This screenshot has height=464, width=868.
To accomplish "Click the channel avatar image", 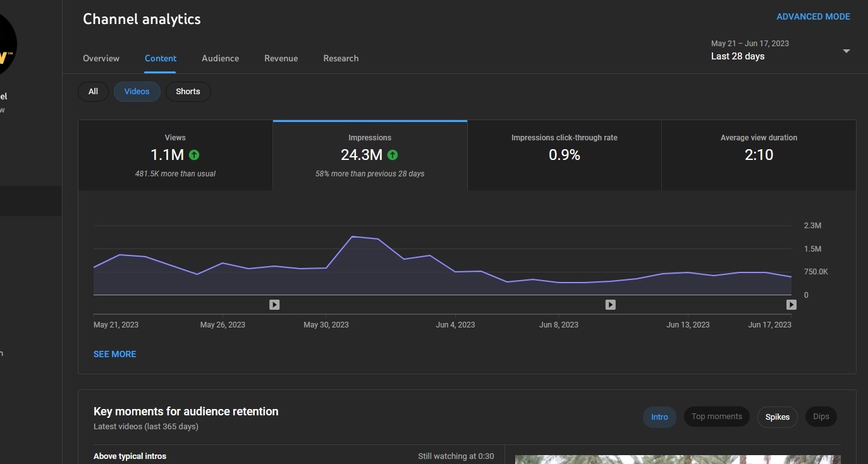I will pyautogui.click(x=6, y=46).
